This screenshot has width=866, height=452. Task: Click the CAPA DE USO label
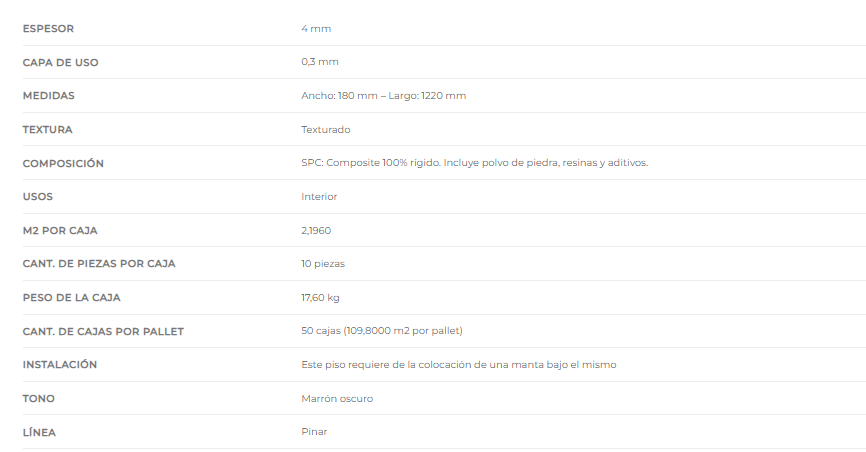60,62
